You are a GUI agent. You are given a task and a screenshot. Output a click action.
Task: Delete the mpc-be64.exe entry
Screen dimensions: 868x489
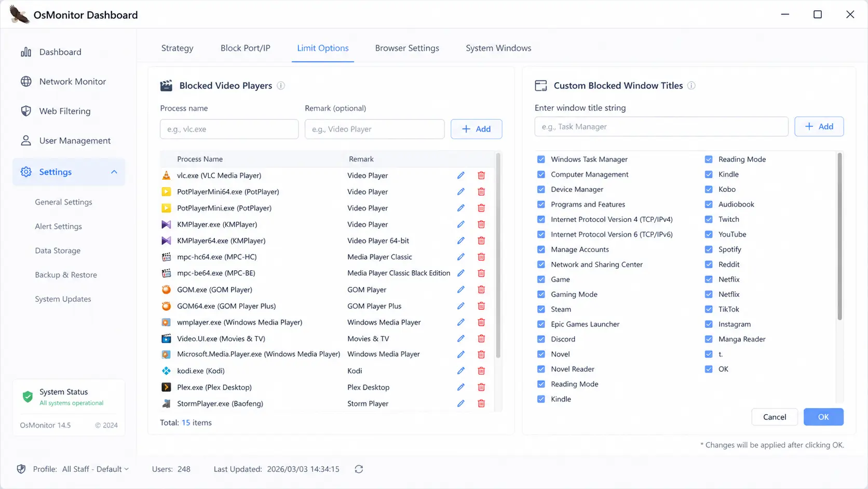[x=481, y=273]
